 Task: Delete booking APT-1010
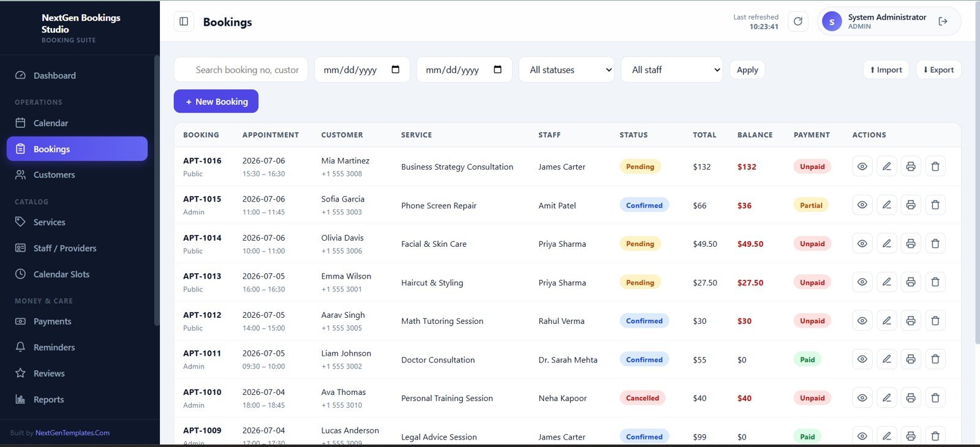click(935, 398)
